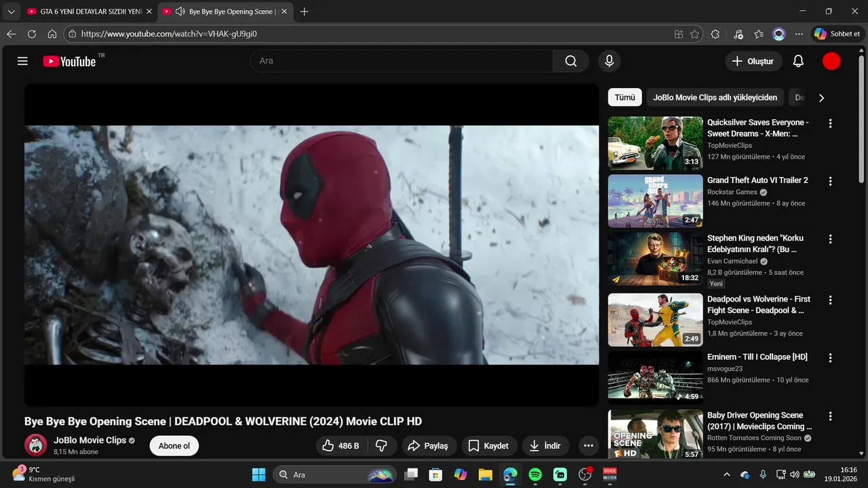
Task: Open Deadpool vs Wolverine First Fight thumbnail
Action: pyautogui.click(x=655, y=319)
